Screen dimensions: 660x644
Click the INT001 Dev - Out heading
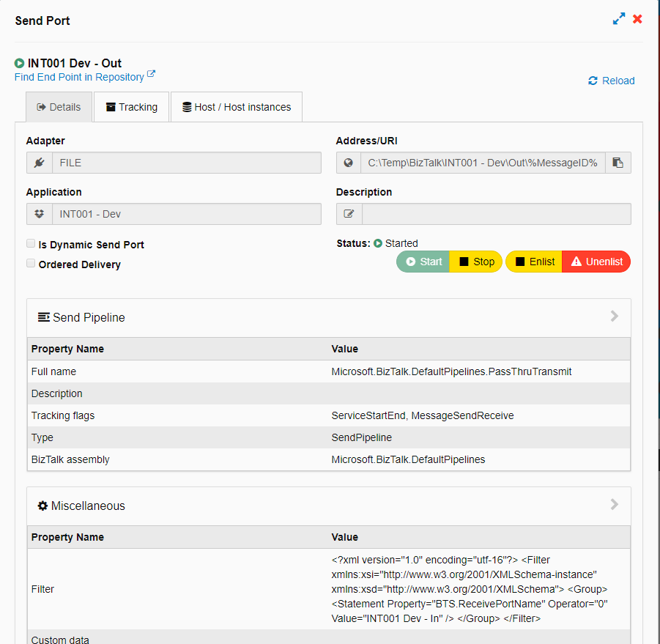pyautogui.click(x=75, y=63)
